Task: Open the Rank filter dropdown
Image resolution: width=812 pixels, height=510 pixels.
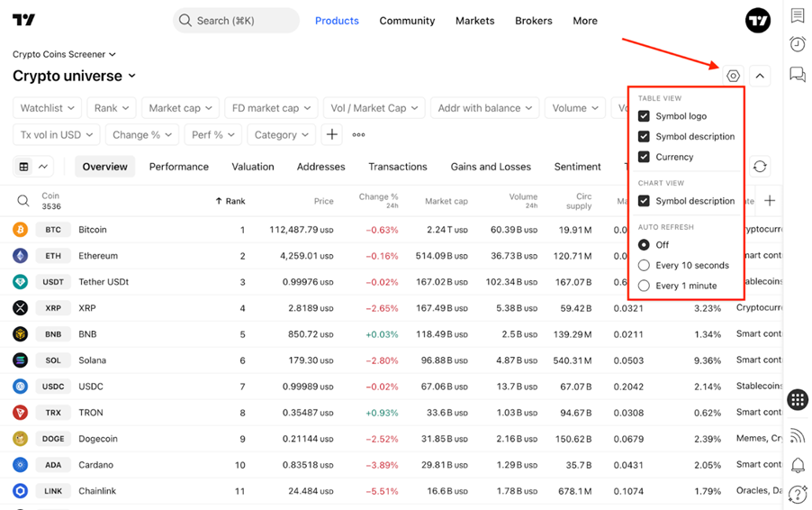Action: 112,108
